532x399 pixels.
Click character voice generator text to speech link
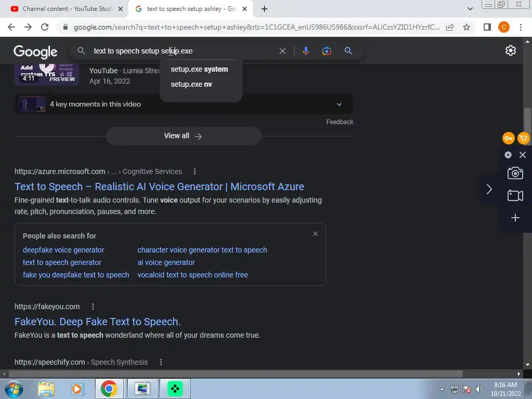tap(202, 250)
